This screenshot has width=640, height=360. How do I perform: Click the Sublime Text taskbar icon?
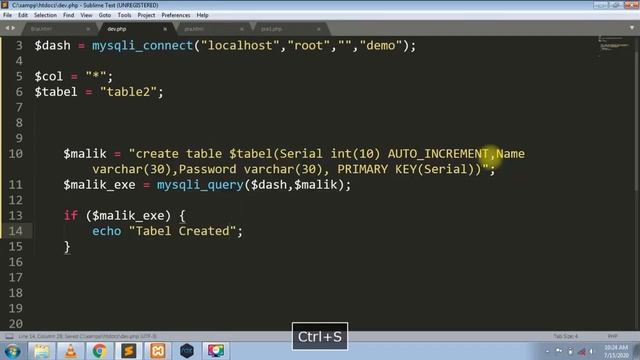[x=128, y=351]
